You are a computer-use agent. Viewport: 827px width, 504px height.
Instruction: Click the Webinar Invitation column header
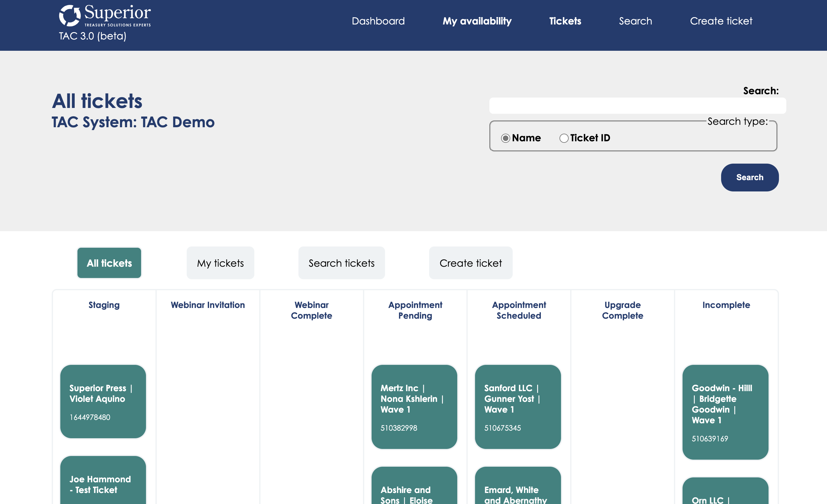click(208, 305)
